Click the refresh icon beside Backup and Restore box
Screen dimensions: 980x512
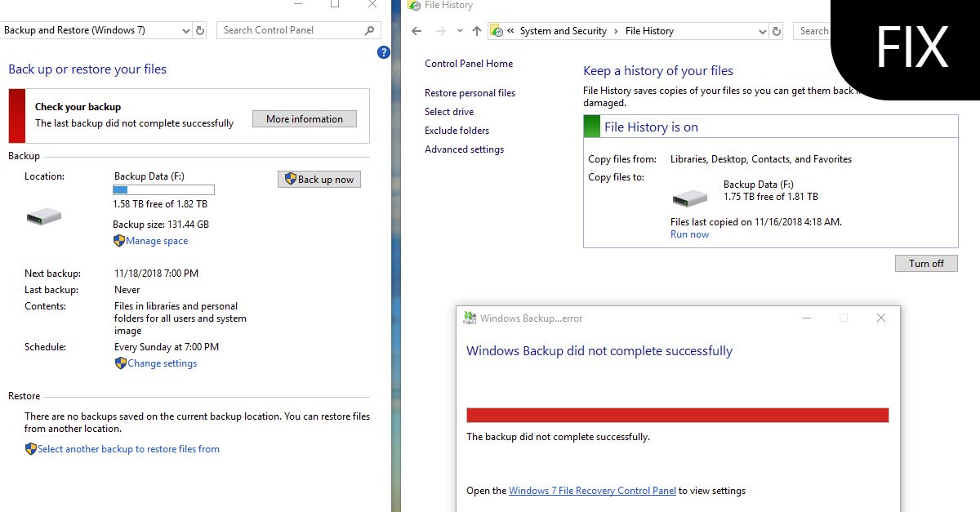point(200,29)
